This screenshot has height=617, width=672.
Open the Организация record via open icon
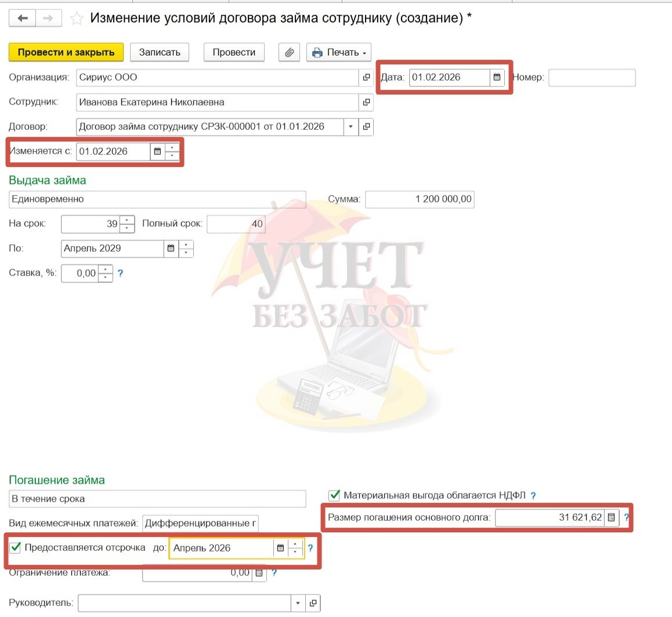tap(366, 77)
